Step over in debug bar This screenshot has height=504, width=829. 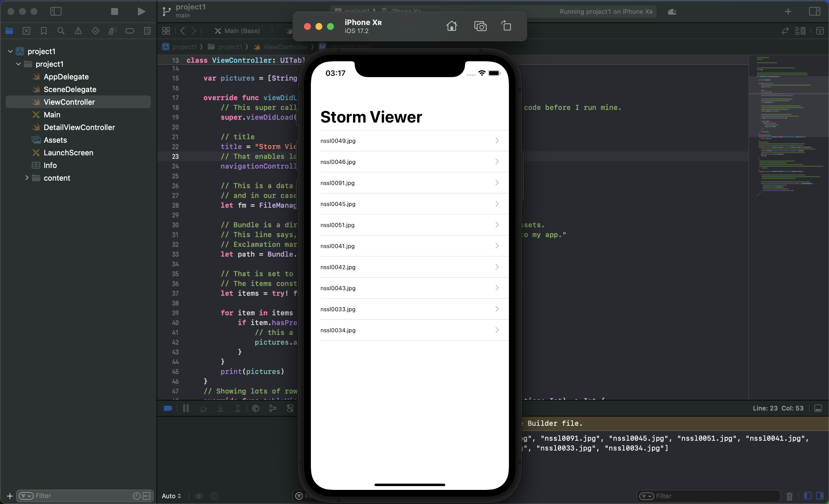(x=203, y=408)
